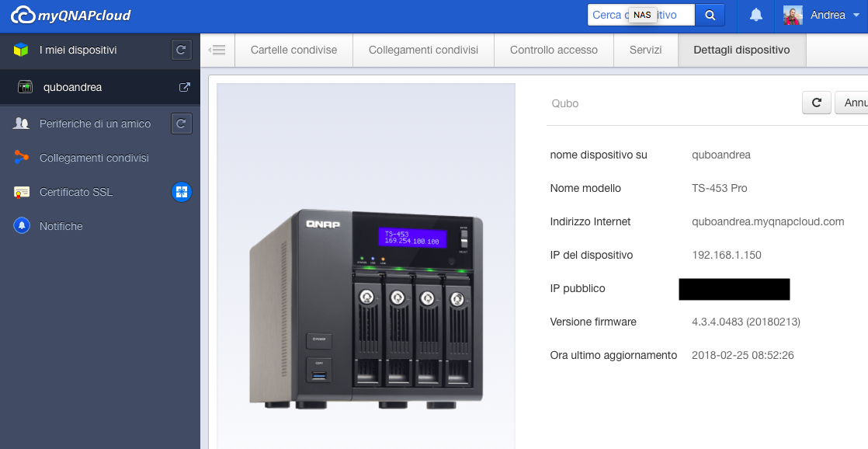Open quboandrea in external link icon

click(185, 88)
